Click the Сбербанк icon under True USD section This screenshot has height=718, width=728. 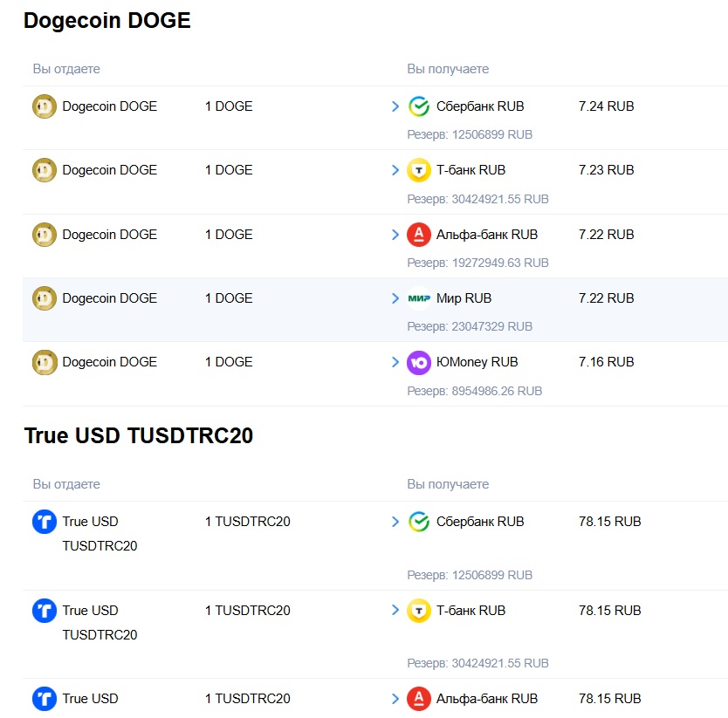tap(419, 521)
